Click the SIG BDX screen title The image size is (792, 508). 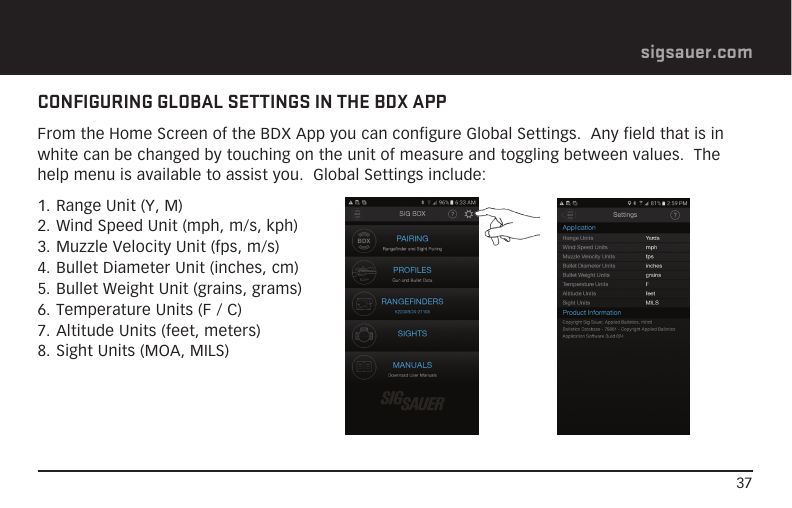click(412, 214)
